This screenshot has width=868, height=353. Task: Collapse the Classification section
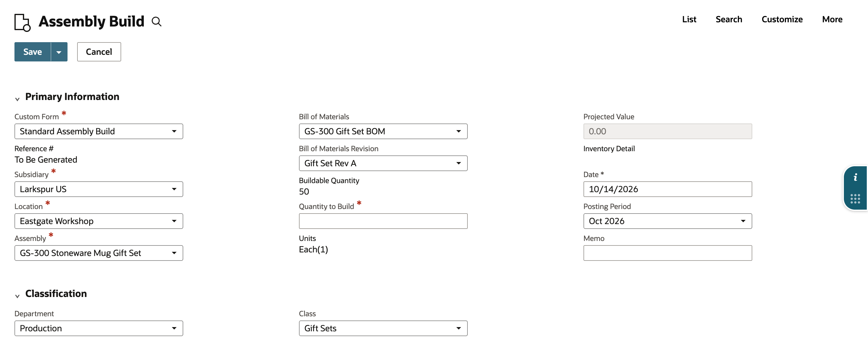pos(17,296)
